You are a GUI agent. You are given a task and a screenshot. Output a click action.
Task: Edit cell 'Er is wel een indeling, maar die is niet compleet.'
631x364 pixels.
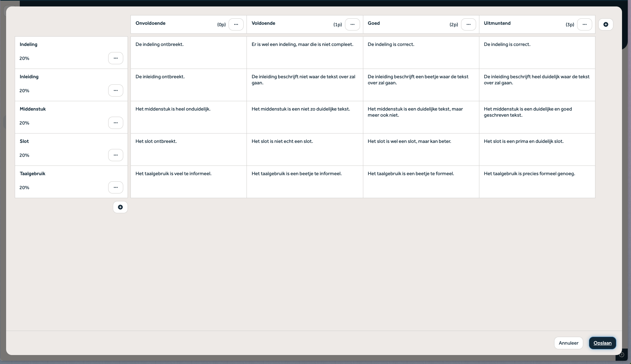point(305,53)
